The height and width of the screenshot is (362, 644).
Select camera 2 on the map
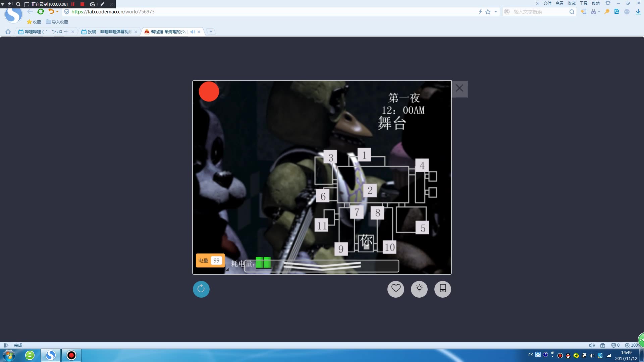(x=370, y=190)
